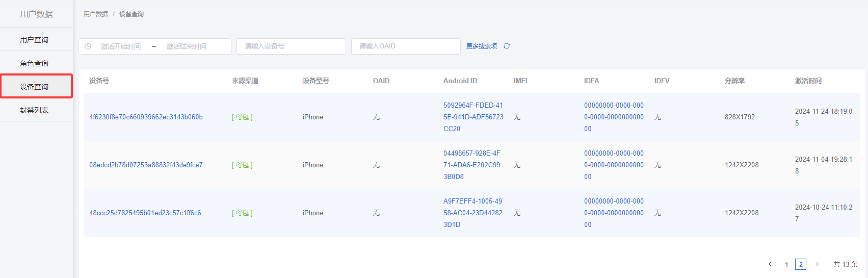
Task: Click 共 13 条 total count
Action: click(846, 264)
